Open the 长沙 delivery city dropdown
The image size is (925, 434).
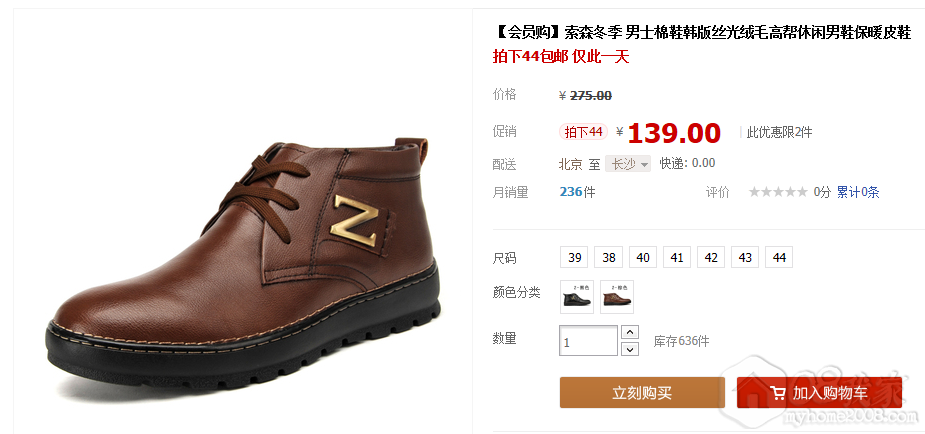(628, 164)
